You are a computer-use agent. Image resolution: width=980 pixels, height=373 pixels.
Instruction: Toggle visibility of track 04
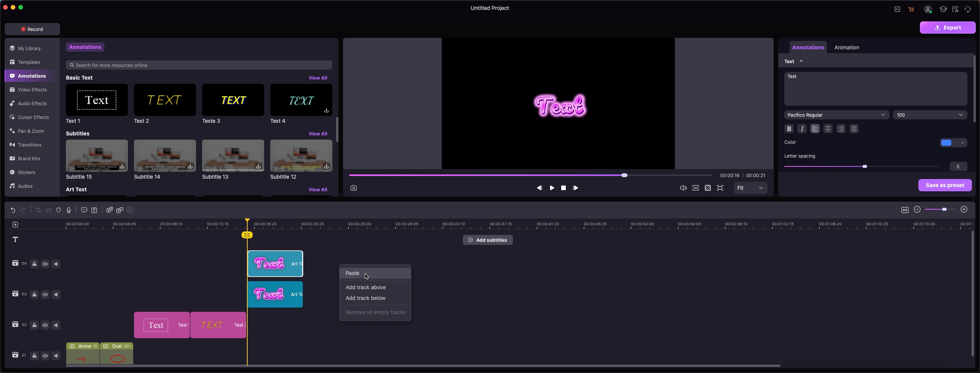point(45,264)
